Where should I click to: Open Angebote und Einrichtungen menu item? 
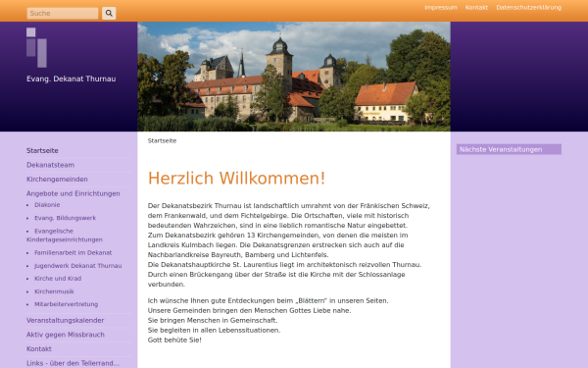pos(73,193)
